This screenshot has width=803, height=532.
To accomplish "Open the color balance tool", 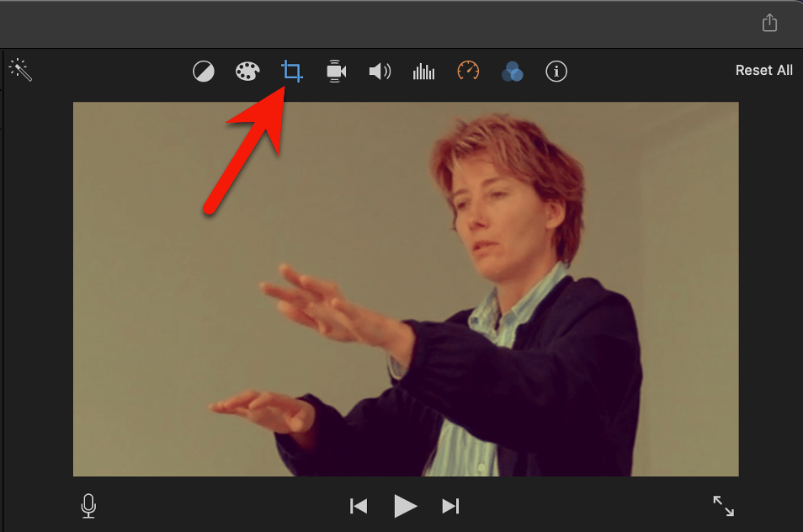I will click(204, 72).
